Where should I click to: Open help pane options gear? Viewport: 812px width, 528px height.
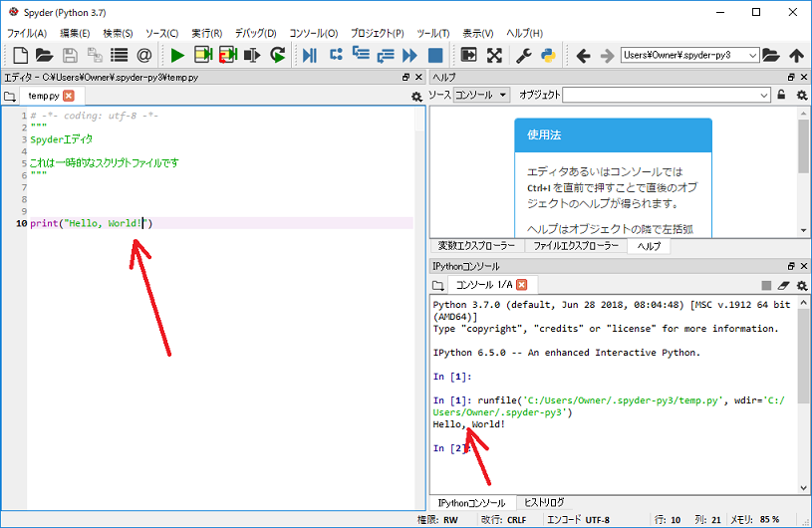[x=802, y=96]
